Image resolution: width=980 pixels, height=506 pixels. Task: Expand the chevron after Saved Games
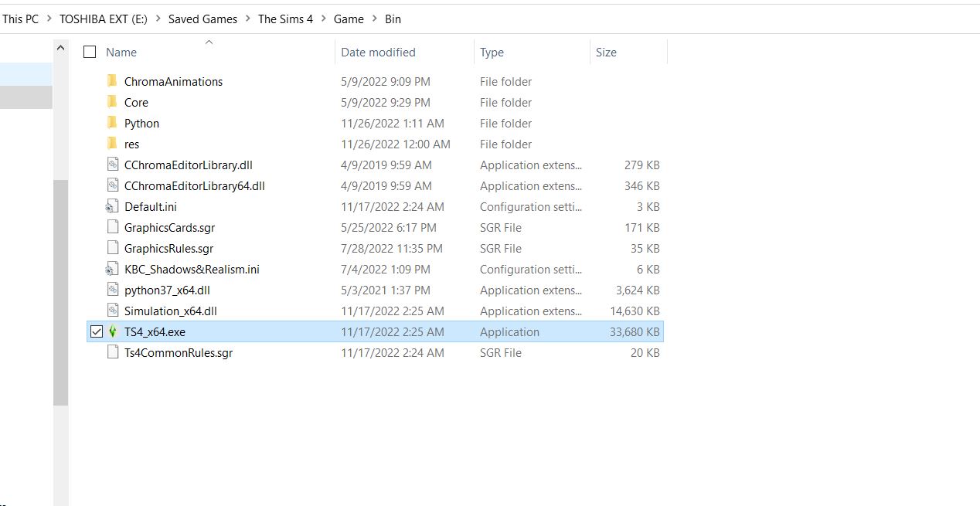(248, 19)
